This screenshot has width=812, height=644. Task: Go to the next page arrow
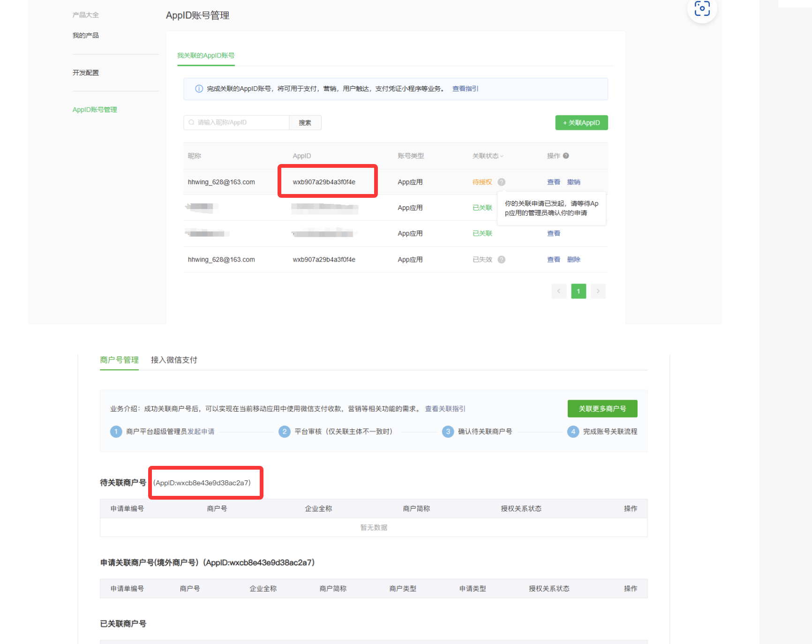tap(598, 291)
